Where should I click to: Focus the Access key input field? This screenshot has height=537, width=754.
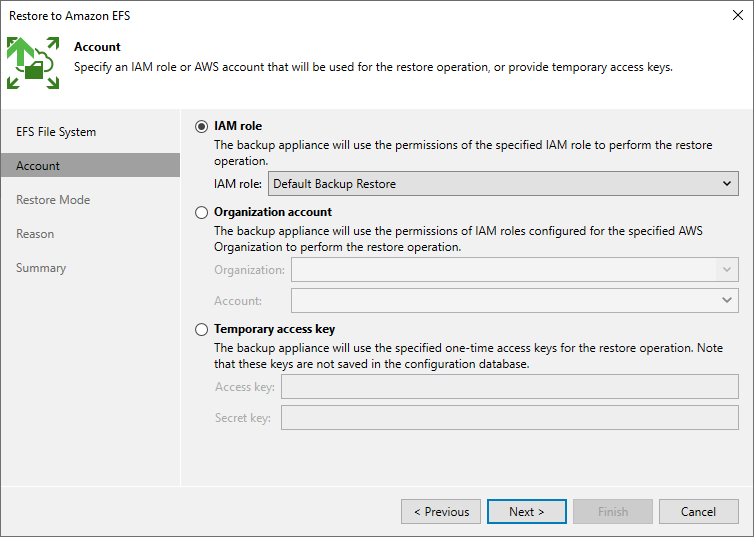pos(510,387)
